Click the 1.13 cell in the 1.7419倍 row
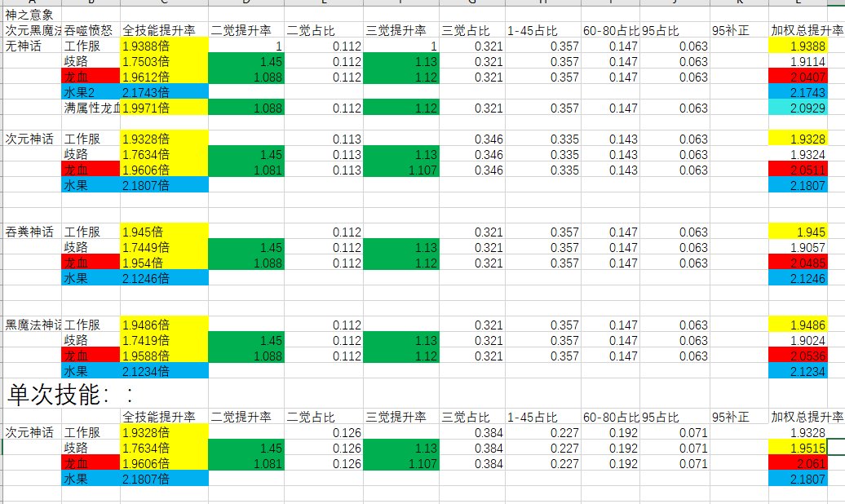Screen dimensions: 845x504 pos(401,340)
